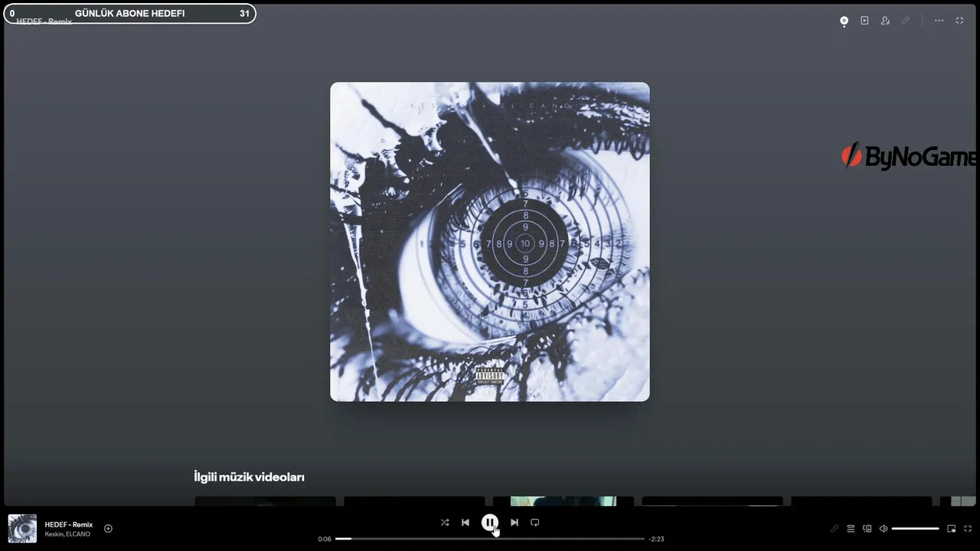
Task: Open the ELCANO artist link
Action: [79, 534]
